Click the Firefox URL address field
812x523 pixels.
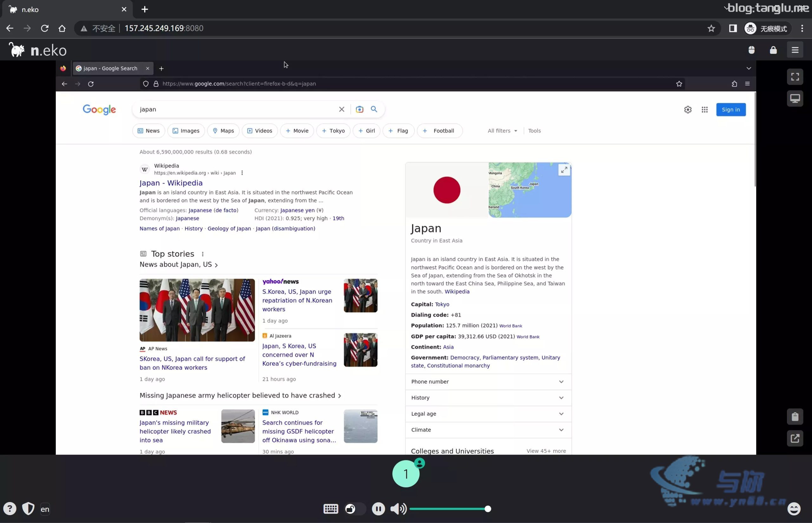point(412,84)
